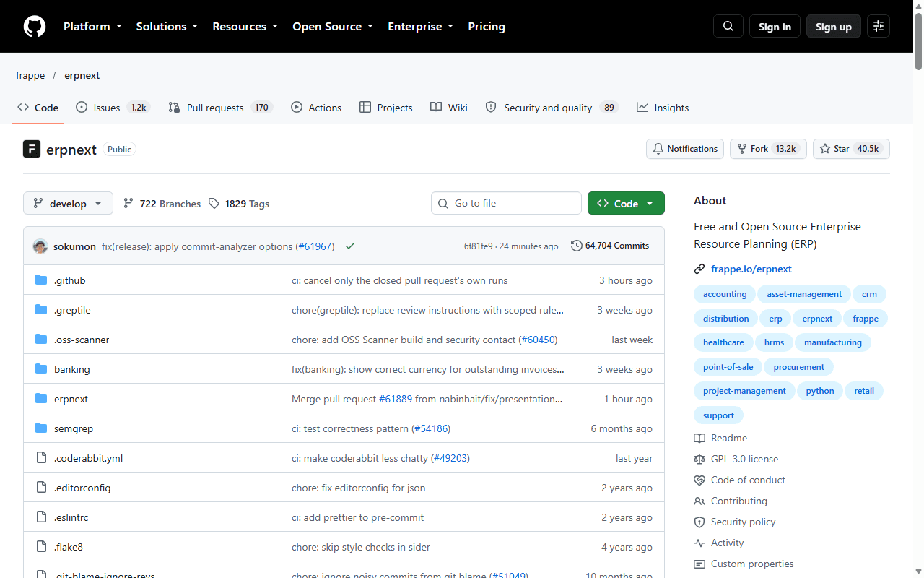Open the .oss-scanner folder

[82, 340]
